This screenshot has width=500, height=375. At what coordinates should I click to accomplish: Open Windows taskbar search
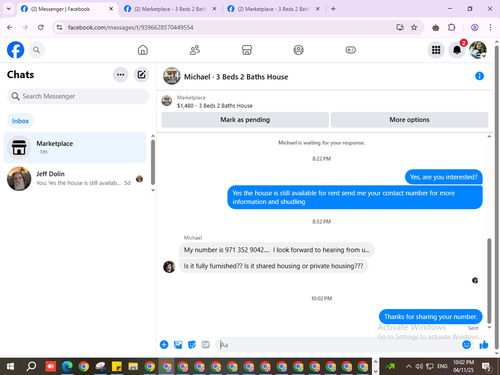coord(31,367)
